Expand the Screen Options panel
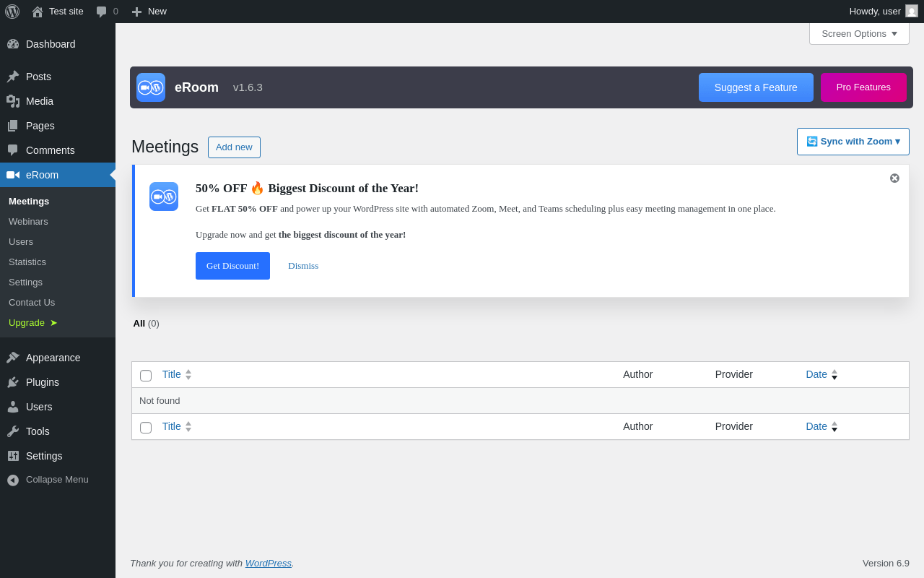Image resolution: width=924 pixels, height=578 pixels. click(x=859, y=33)
